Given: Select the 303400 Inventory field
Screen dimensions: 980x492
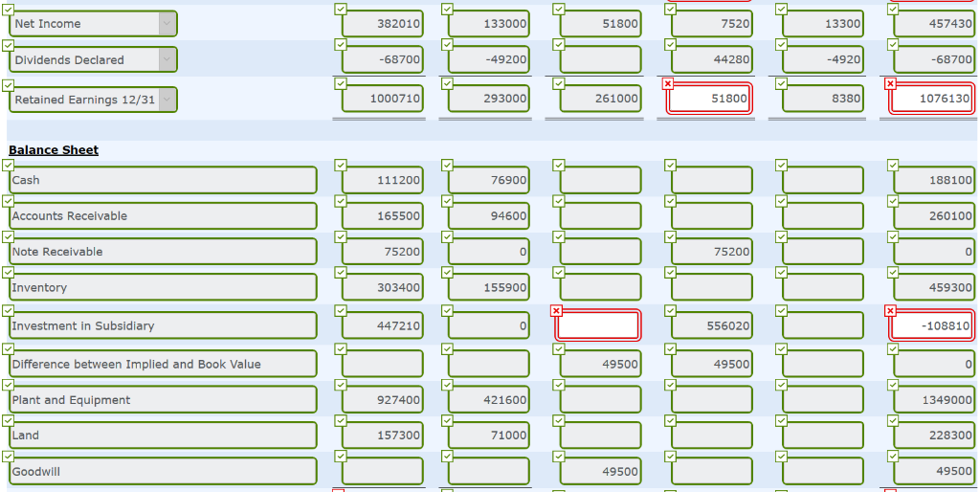Looking at the screenshot, I should click(x=383, y=287).
